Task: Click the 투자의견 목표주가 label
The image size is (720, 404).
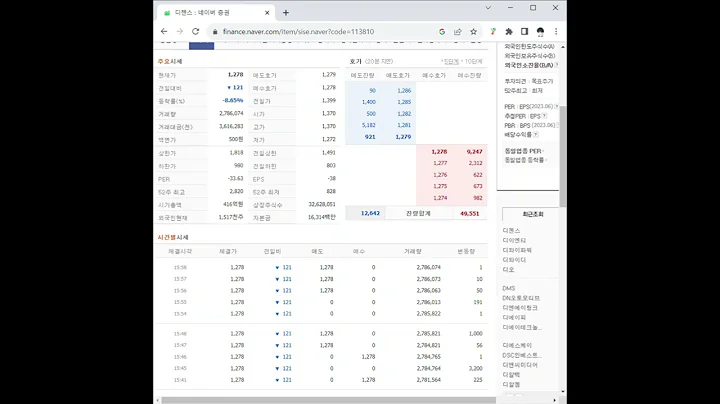Action: click(x=529, y=81)
